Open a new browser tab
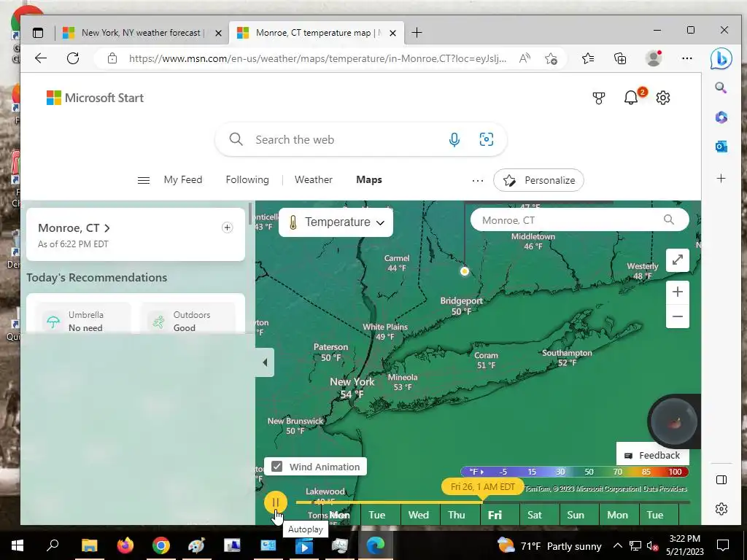Image resolution: width=747 pixels, height=560 pixels. pos(417,32)
